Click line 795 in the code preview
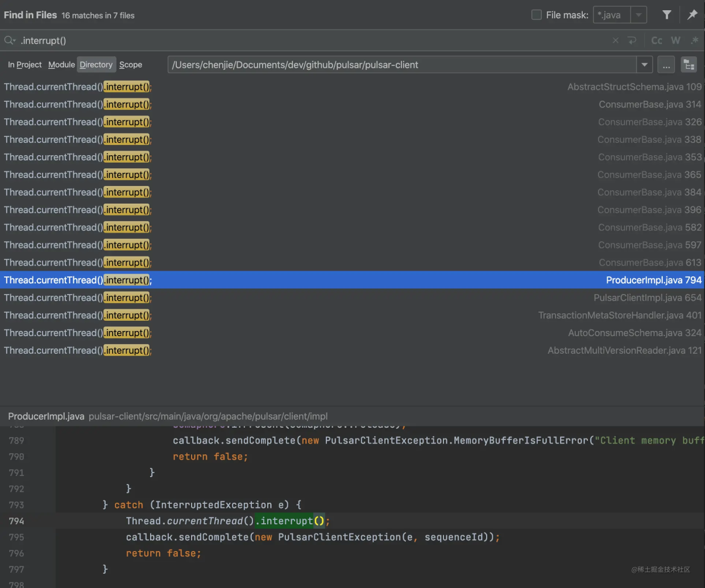The height and width of the screenshot is (588, 705). (x=313, y=537)
